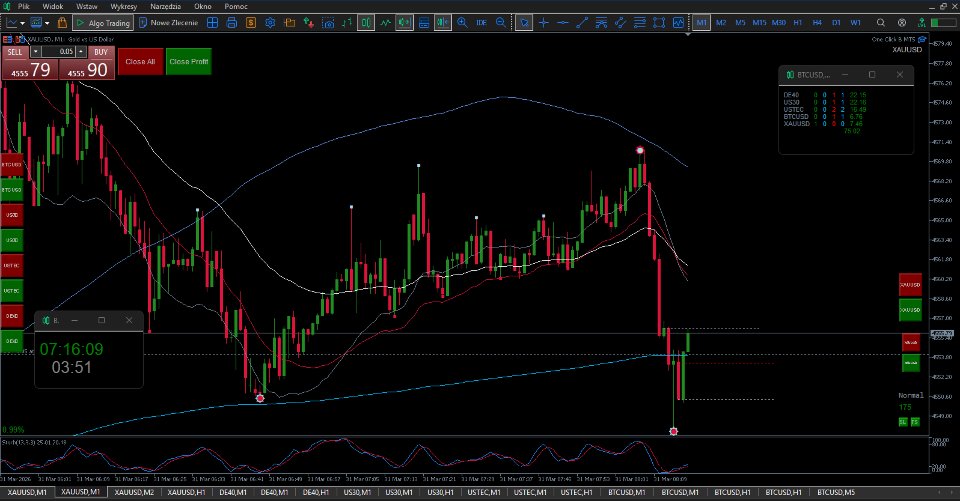Zoom in with the plus magnifier

pyautogui.click(x=462, y=23)
